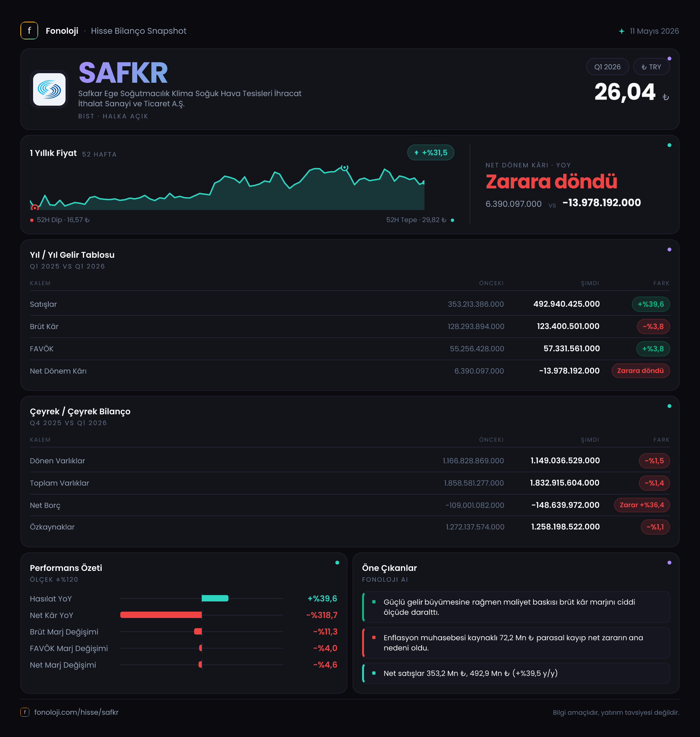The height and width of the screenshot is (737, 700).
Task: Click the Toplam Varlıklar value 1.832.915.604.000
Action: [x=564, y=483]
